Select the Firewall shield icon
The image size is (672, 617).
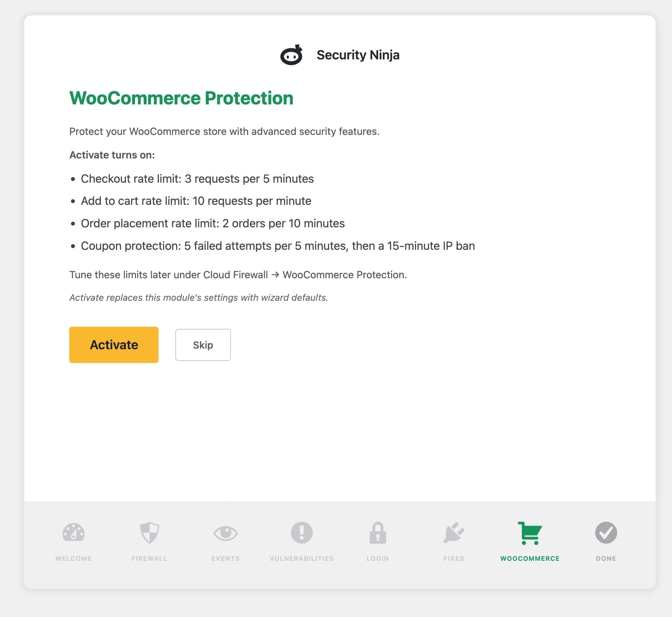(149, 532)
